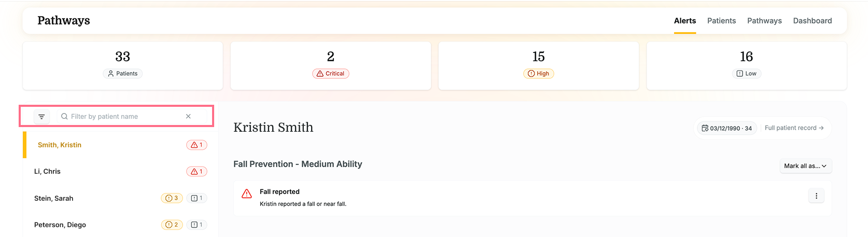Filter alerts by the High card
The width and height of the screenshot is (868, 237).
point(539,66)
